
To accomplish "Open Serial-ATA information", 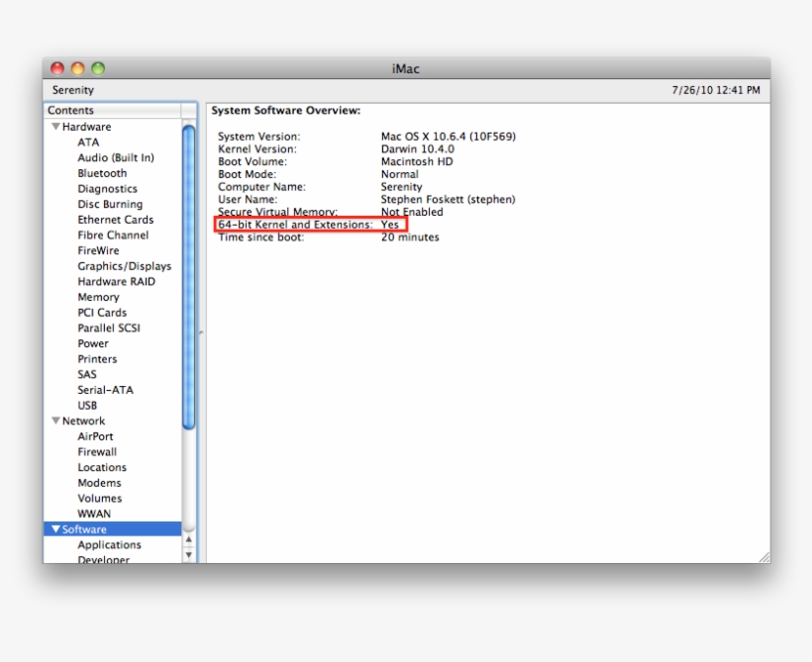I will pyautogui.click(x=105, y=390).
